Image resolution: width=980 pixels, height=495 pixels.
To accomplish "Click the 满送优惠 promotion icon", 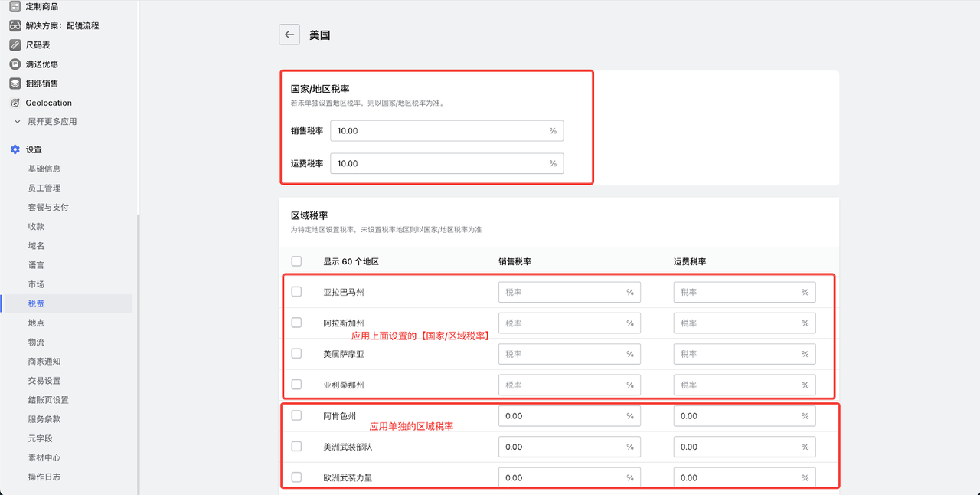I will (x=13, y=64).
